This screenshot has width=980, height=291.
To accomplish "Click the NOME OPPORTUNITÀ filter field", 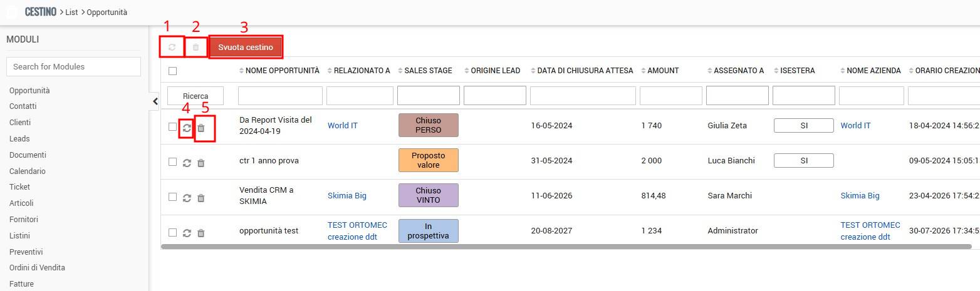I will (280, 96).
